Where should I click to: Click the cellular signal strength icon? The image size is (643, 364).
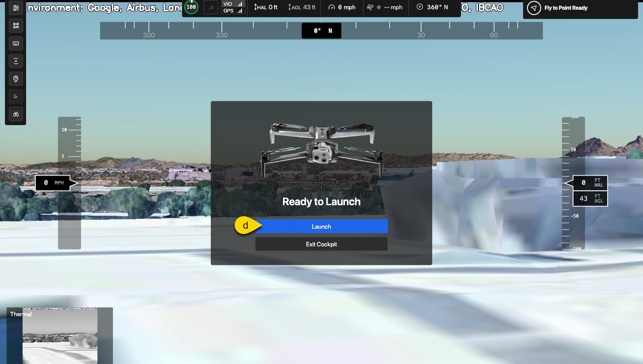pyautogui.click(x=211, y=8)
